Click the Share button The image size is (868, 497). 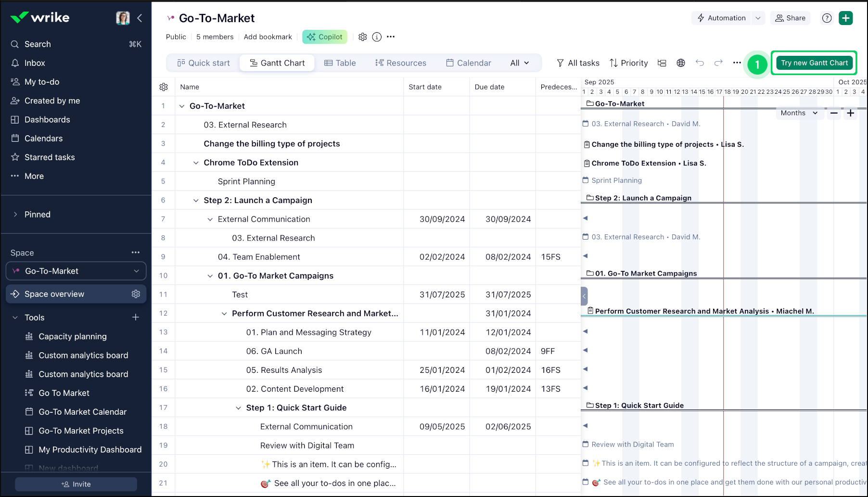pos(790,18)
